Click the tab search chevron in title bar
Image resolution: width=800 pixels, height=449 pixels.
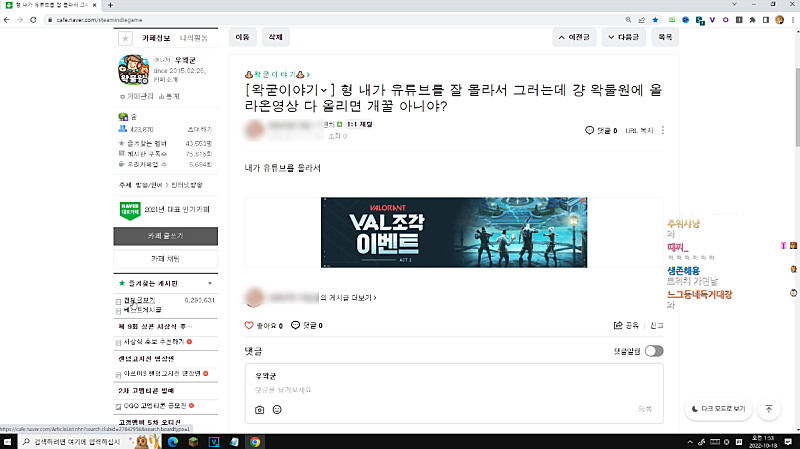(734, 5)
